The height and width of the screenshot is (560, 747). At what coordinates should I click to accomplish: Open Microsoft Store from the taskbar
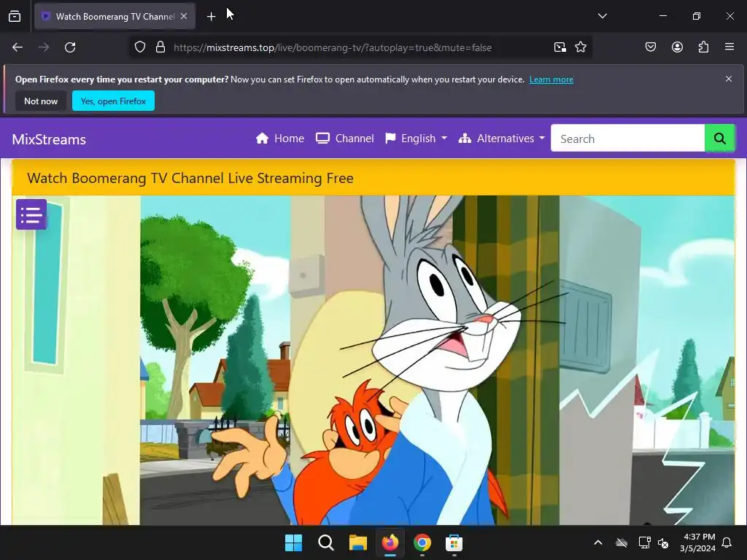[x=454, y=542]
